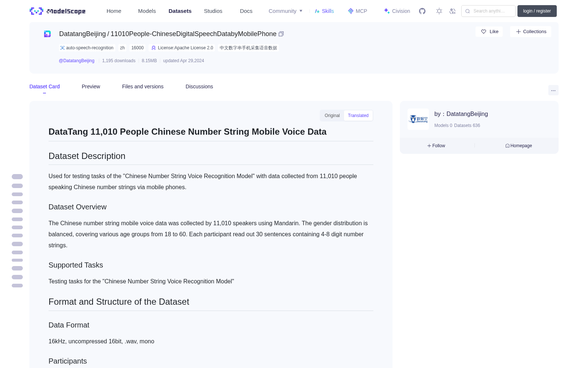Like this dataset
The image size is (588, 368).
click(x=489, y=32)
